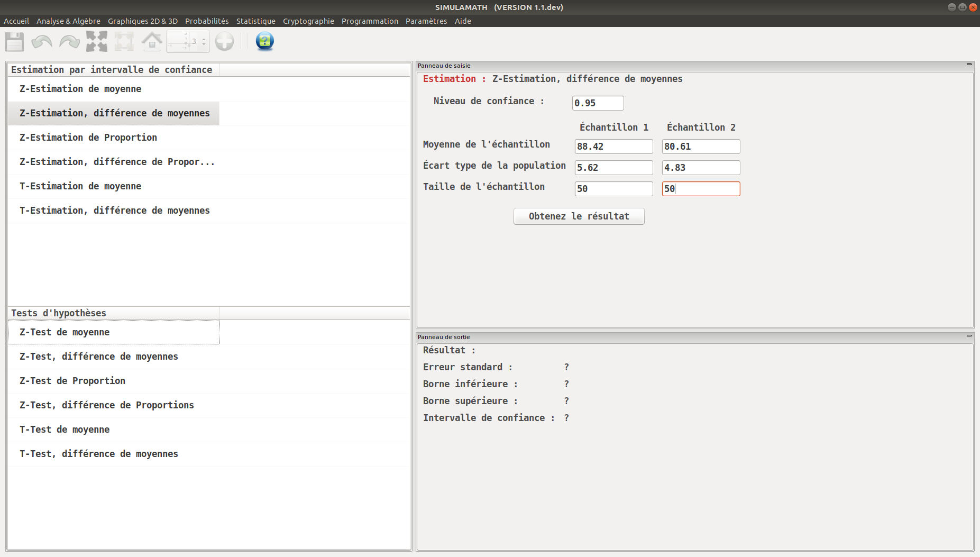Click the redo arrow icon
The width and height of the screenshot is (980, 557).
click(69, 41)
